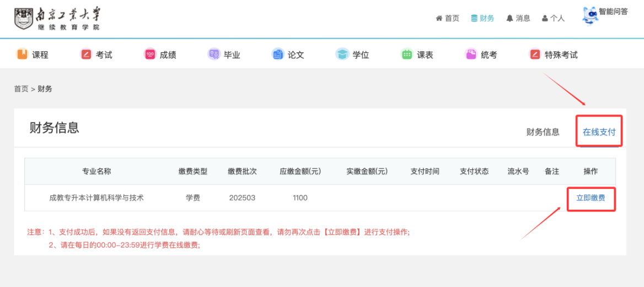Open the blue 论文 thesis icon
Image resolution: width=644 pixels, height=287 pixels.
click(x=278, y=54)
